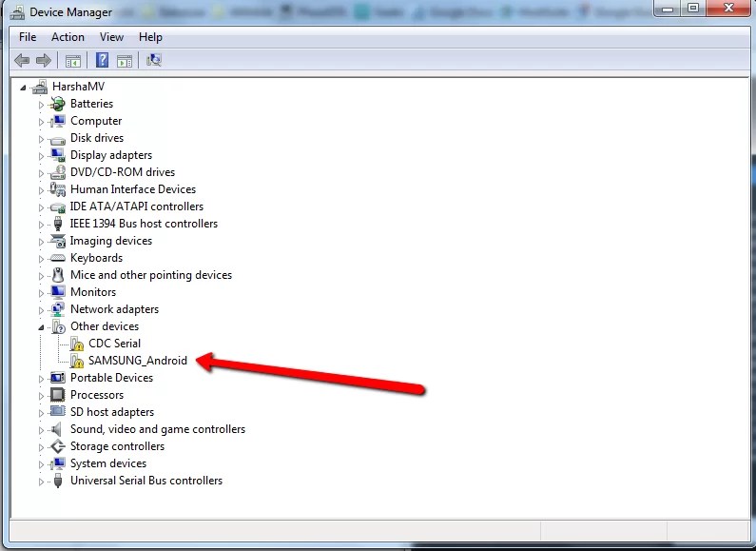Select the CDC Serial device entry
The width and height of the screenshot is (756, 551).
tap(115, 344)
